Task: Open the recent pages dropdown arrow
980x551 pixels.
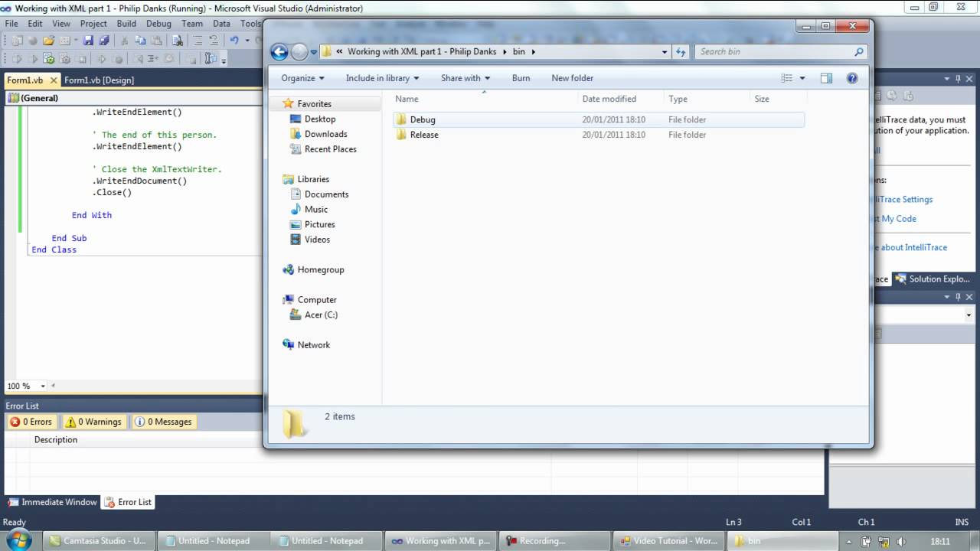Action: pyautogui.click(x=314, y=53)
